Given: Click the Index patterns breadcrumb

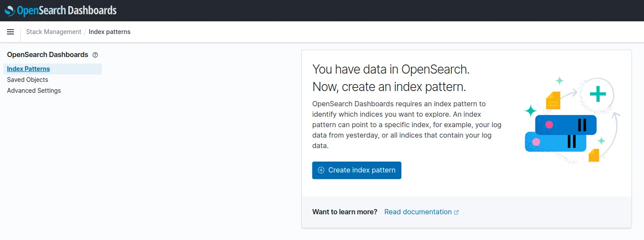Looking at the screenshot, I should (110, 32).
